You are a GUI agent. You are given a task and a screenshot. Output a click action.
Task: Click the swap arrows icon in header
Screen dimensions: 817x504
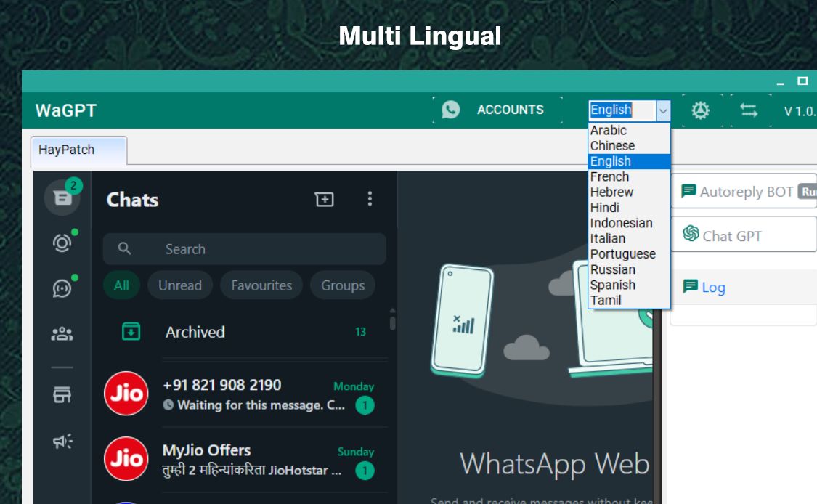tap(749, 110)
